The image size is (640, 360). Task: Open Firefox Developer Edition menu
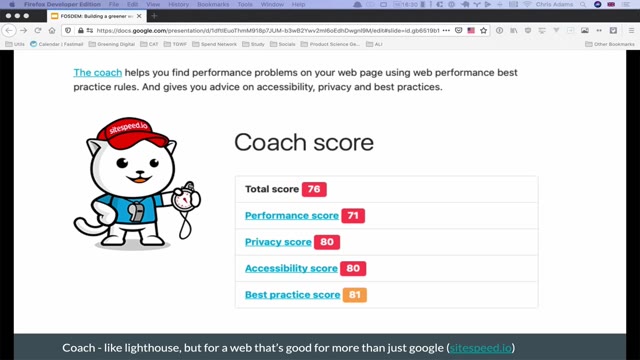(x=62, y=4)
